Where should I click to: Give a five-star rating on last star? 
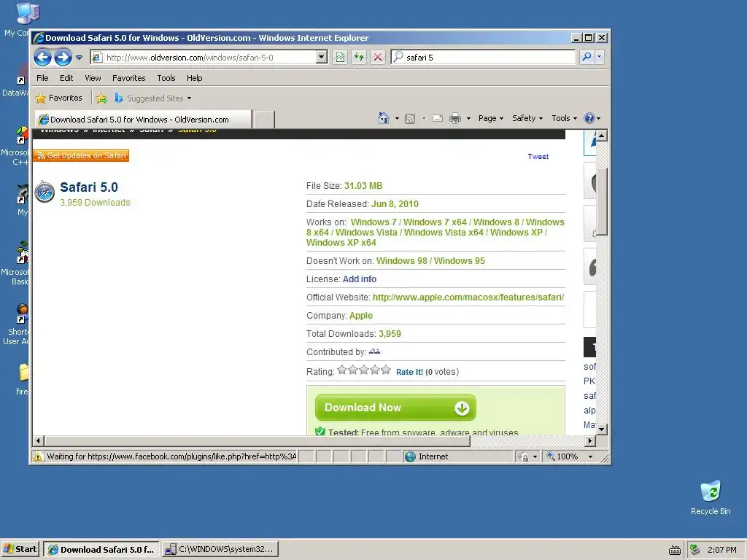tap(386, 370)
